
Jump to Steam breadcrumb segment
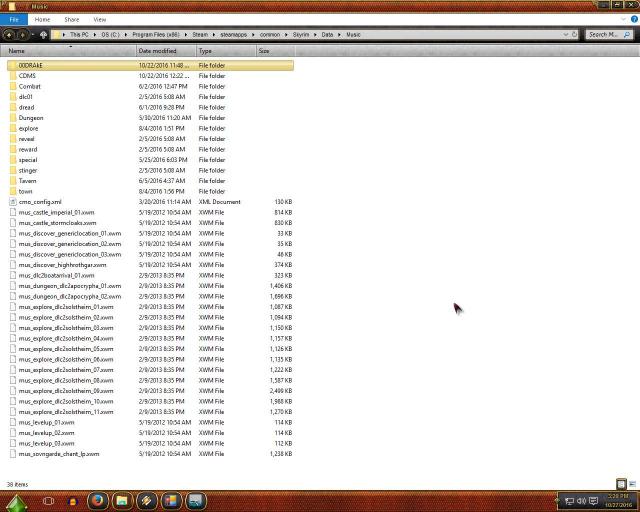click(200, 35)
